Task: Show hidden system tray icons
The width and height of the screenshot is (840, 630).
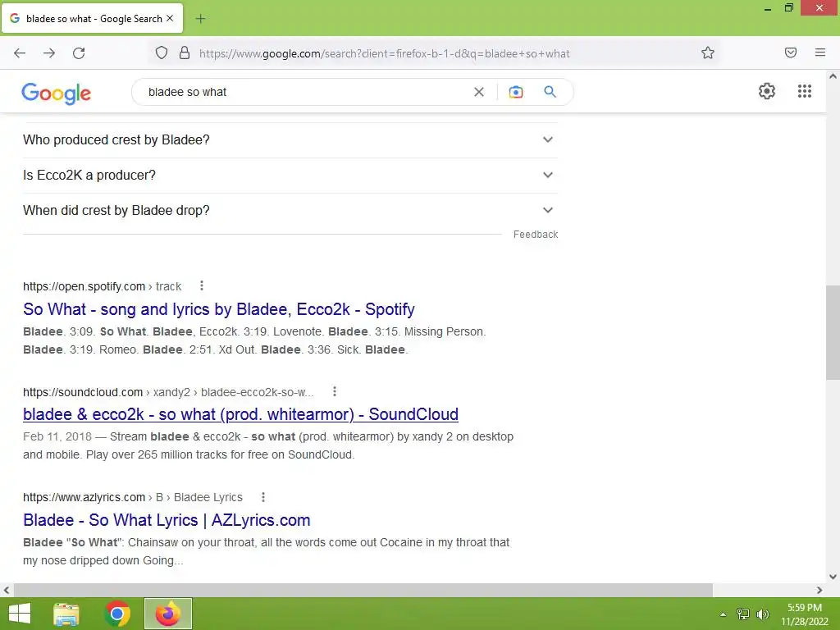Action: (x=723, y=614)
